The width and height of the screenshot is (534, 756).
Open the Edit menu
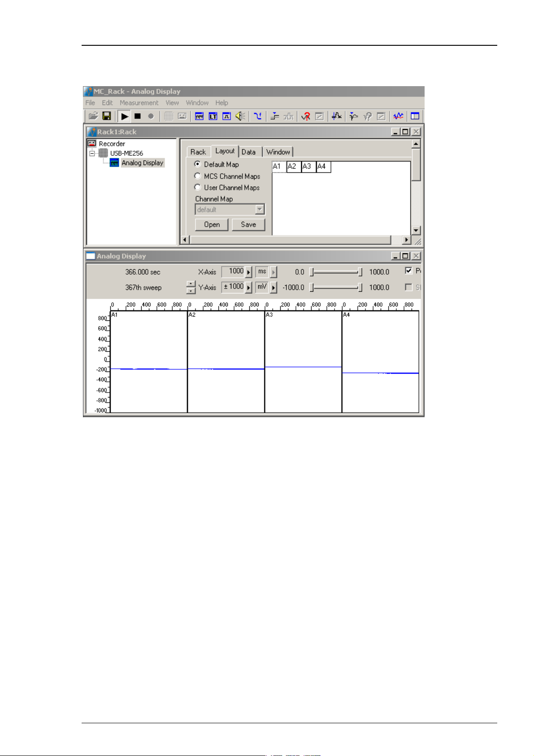tap(107, 103)
